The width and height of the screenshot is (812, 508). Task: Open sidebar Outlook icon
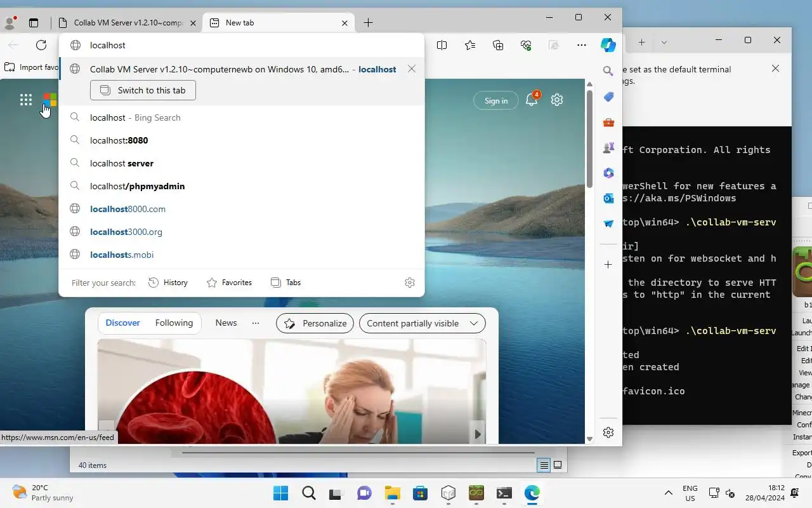[608, 198]
